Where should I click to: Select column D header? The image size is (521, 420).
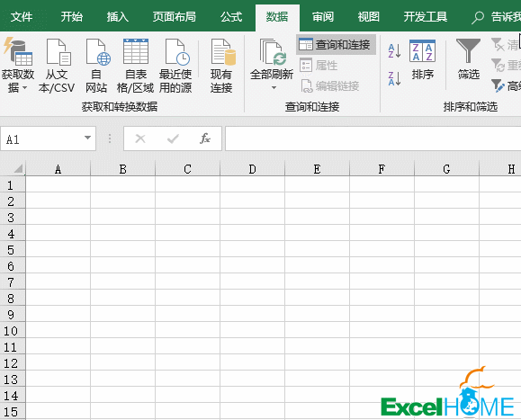click(253, 169)
